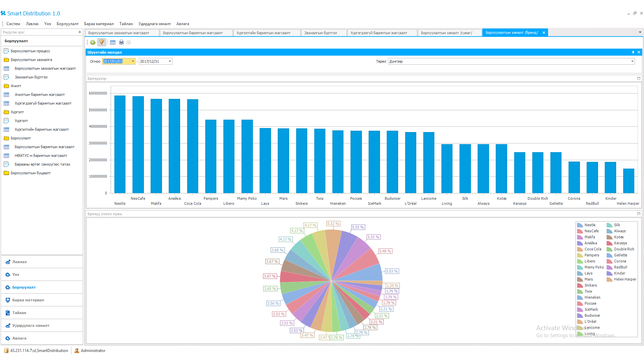Collapse the Бренд эзлэх хувь panel

(x=639, y=214)
